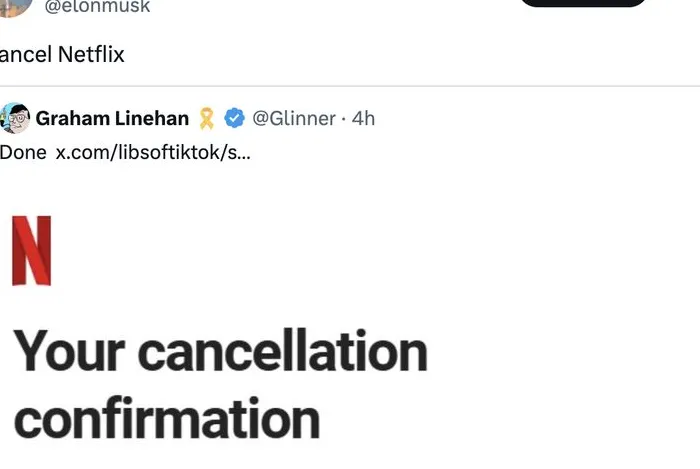700x469 pixels.
Task: Click Elon Musk's profile avatar
Action: click(x=14, y=6)
